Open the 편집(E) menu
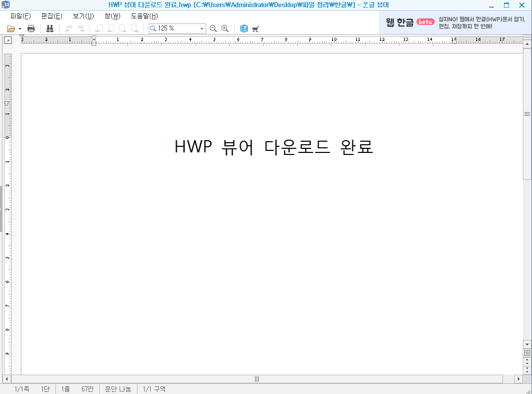The width and height of the screenshot is (532, 394). 52,16
